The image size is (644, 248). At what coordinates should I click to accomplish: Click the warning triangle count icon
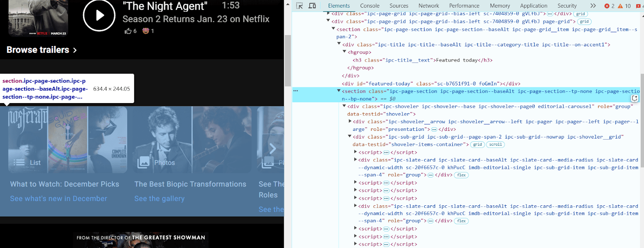click(x=620, y=6)
